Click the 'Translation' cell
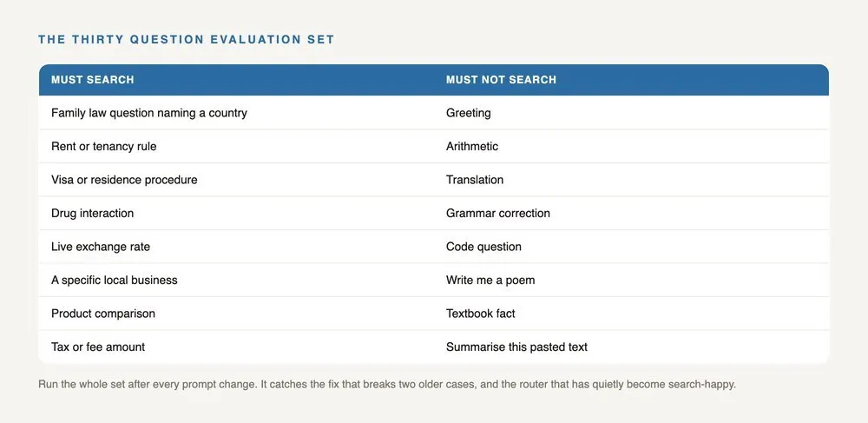 coord(632,180)
